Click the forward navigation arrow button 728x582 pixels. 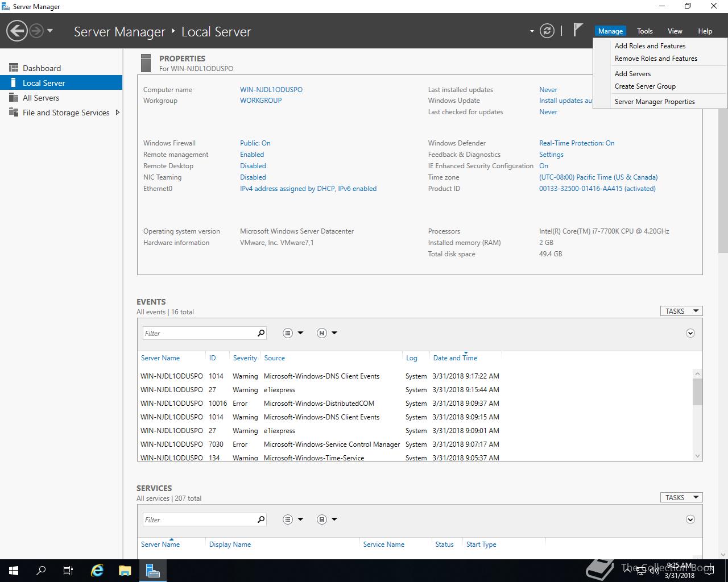[36, 31]
